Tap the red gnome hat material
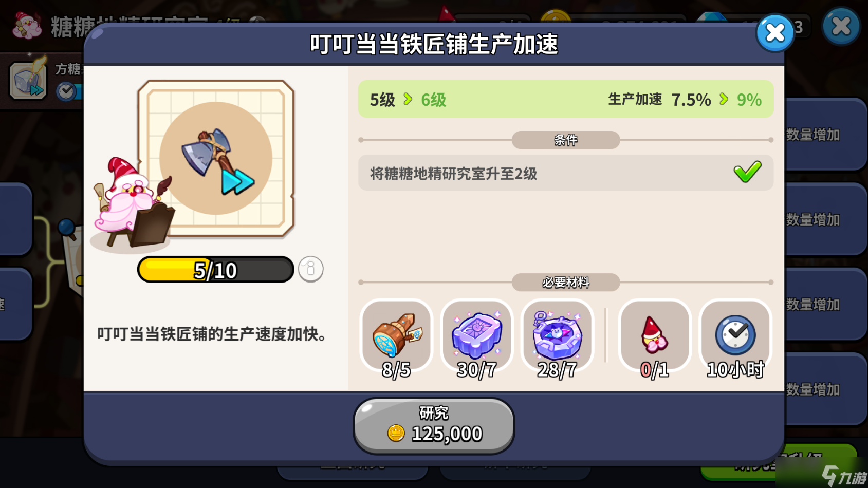The width and height of the screenshot is (868, 488). pos(654,335)
